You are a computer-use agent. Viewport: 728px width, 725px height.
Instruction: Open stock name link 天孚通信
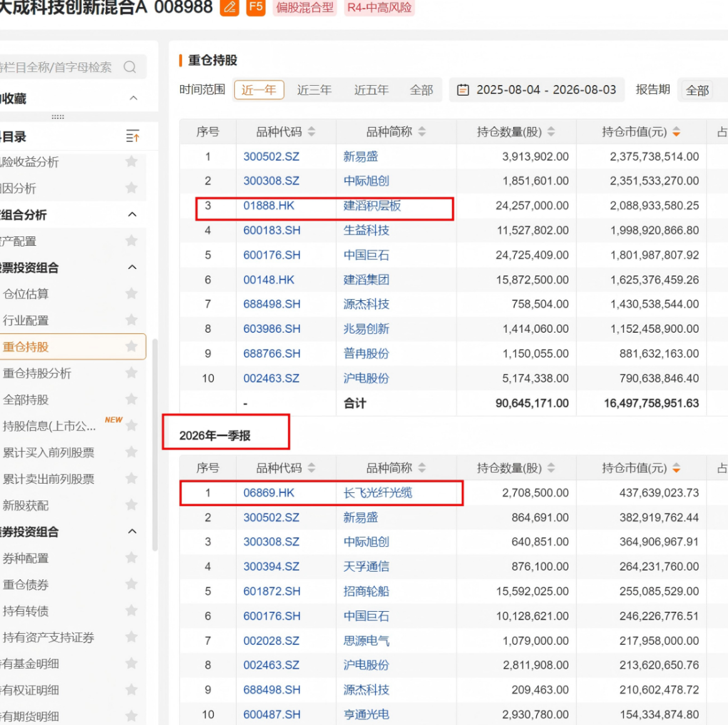(x=366, y=566)
